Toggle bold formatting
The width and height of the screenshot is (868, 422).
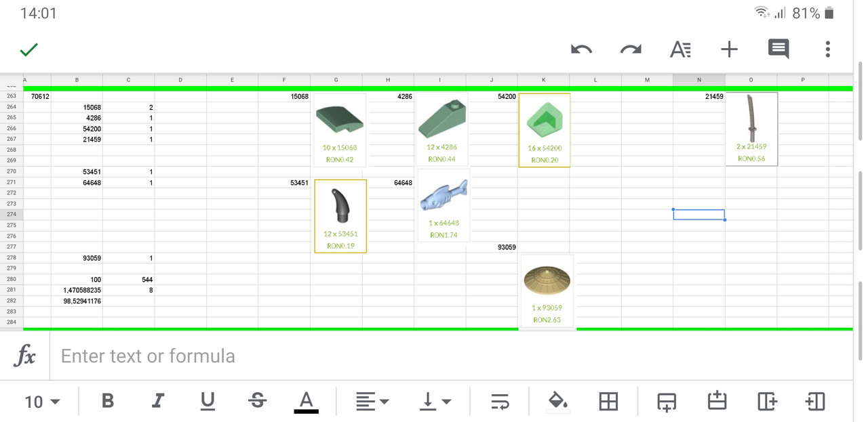(107, 401)
